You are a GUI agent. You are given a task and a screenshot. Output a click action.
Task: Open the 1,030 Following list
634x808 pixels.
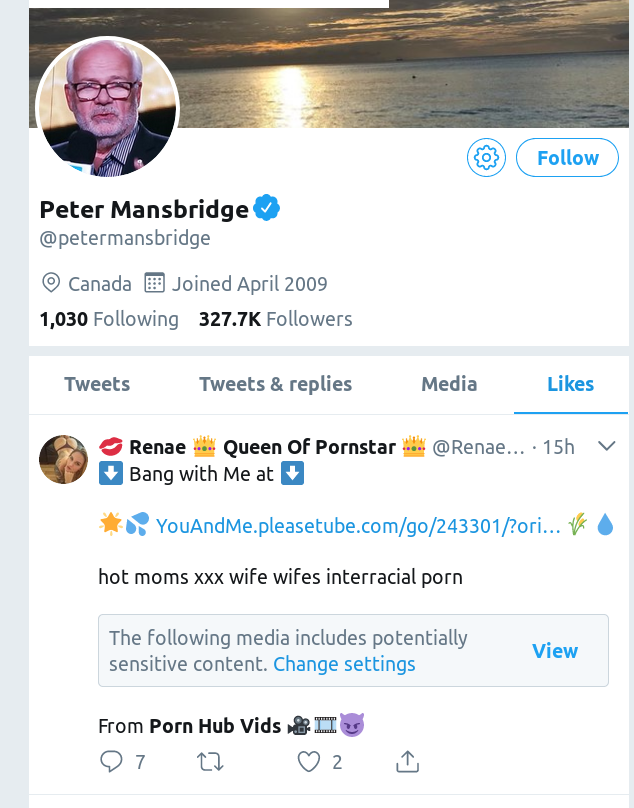(x=109, y=319)
